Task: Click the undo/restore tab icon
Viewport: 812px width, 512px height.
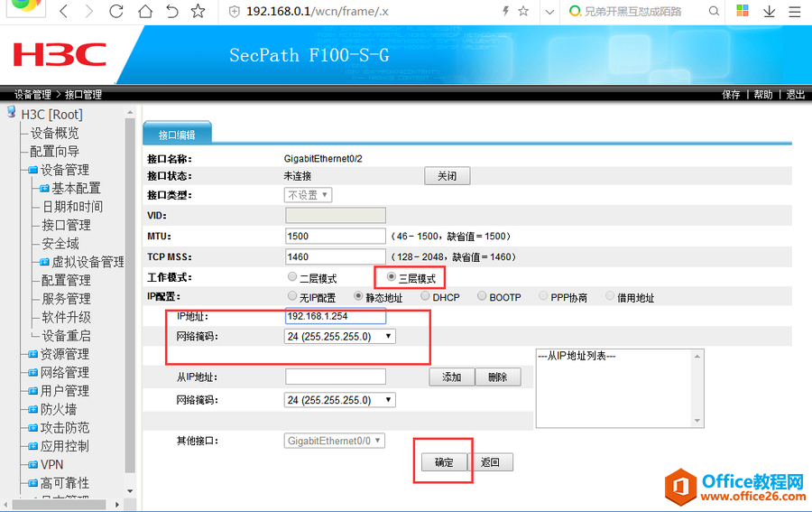Action: (x=172, y=11)
